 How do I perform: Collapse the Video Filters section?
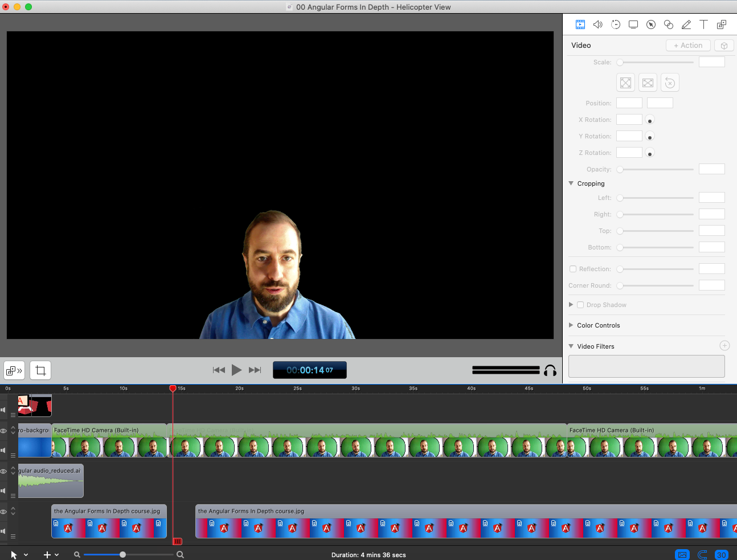point(571,346)
